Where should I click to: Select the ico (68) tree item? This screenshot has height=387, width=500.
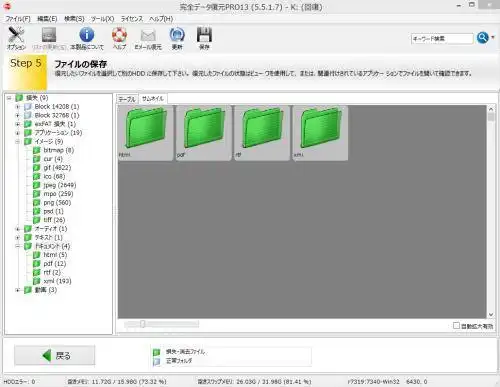54,176
